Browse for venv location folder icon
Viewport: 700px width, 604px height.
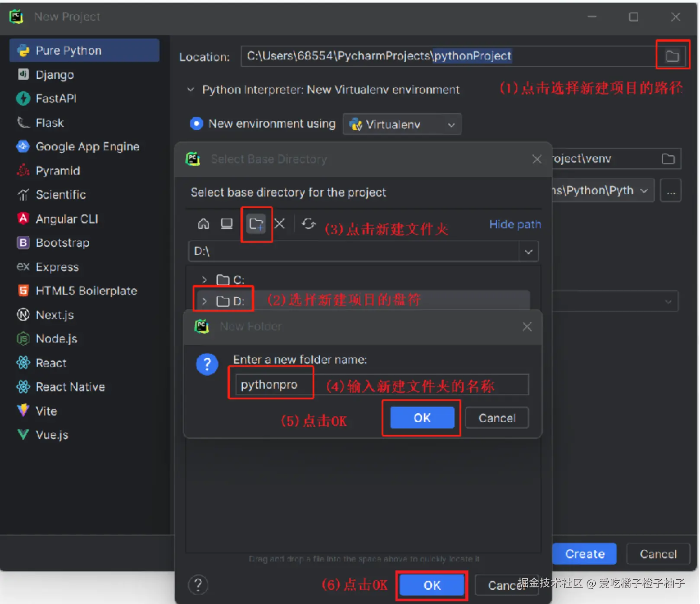[668, 159]
